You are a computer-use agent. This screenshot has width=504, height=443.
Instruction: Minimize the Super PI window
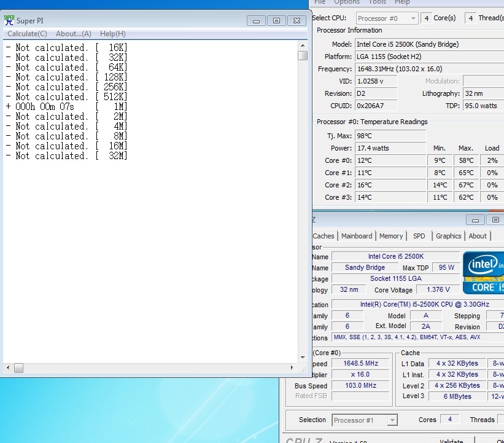256,21
